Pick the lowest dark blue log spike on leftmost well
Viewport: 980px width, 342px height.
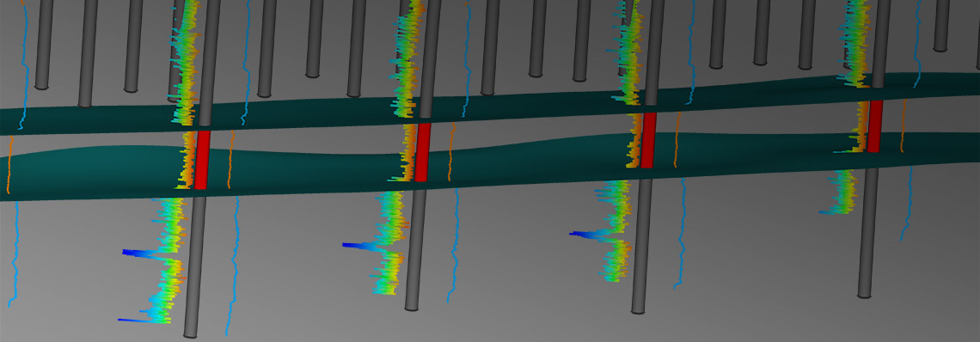(138, 321)
